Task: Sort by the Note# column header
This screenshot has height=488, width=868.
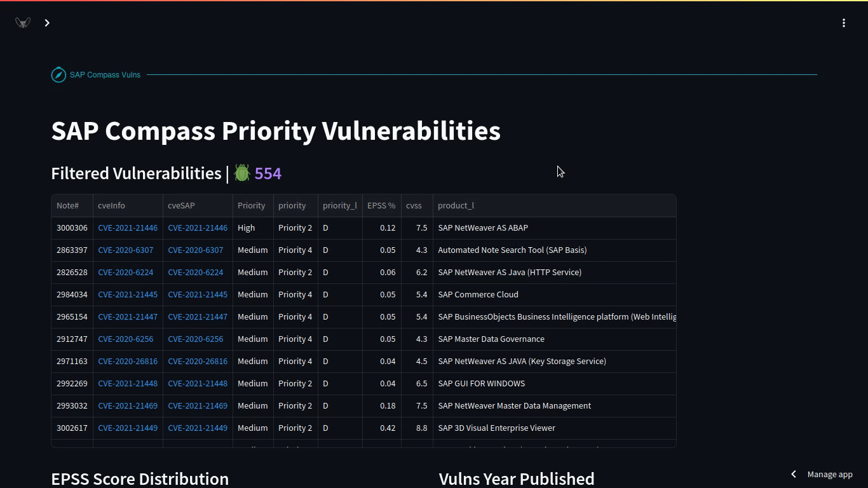Action: click(x=72, y=206)
